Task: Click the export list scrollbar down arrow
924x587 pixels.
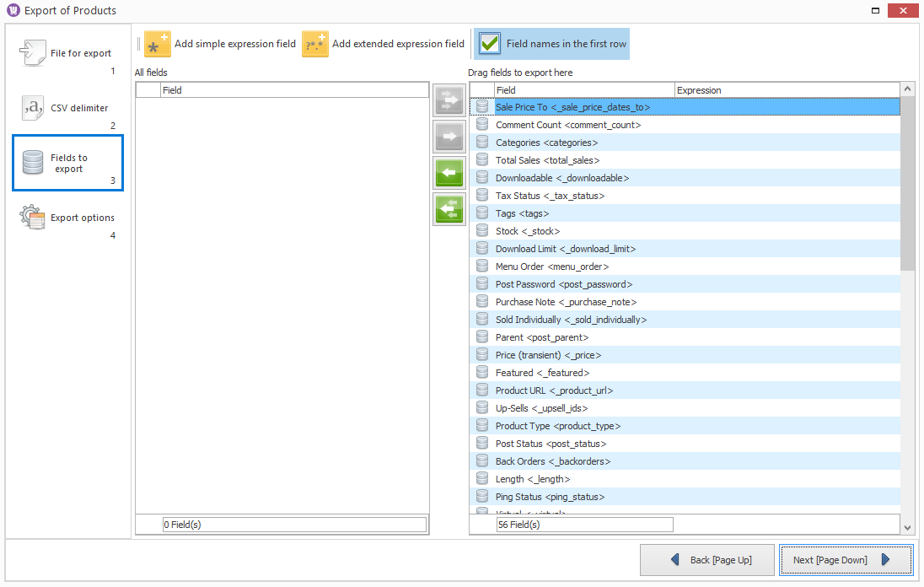Action: [x=907, y=527]
